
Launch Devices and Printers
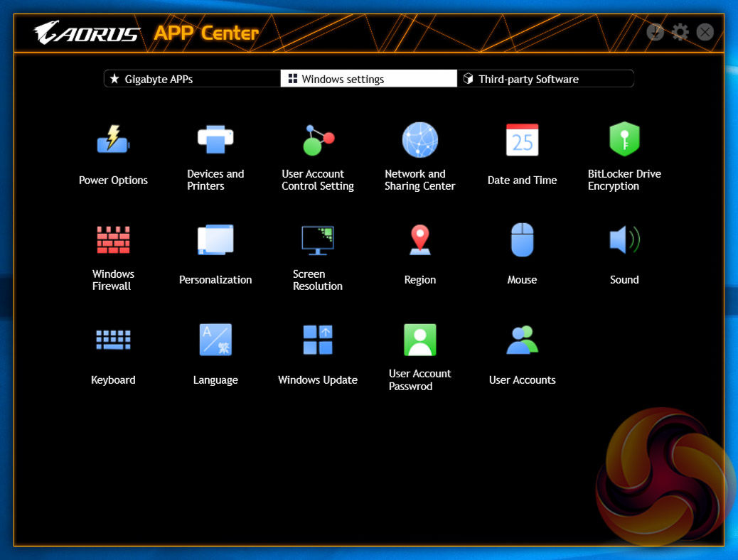tap(215, 140)
